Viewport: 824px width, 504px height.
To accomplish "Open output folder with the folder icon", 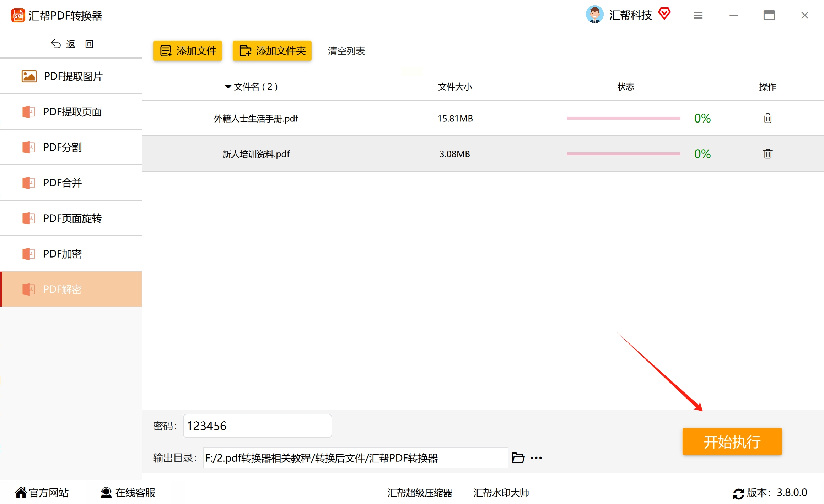I will [x=518, y=458].
